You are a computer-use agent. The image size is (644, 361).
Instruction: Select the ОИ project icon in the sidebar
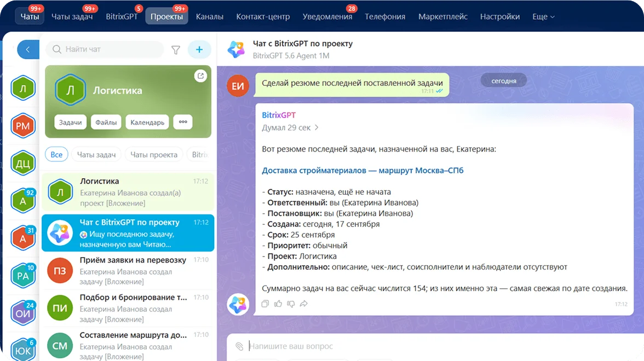tap(23, 313)
